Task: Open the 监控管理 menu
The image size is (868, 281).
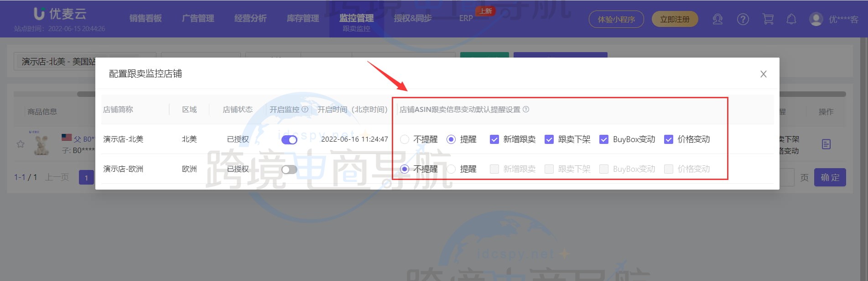Action: [x=356, y=18]
